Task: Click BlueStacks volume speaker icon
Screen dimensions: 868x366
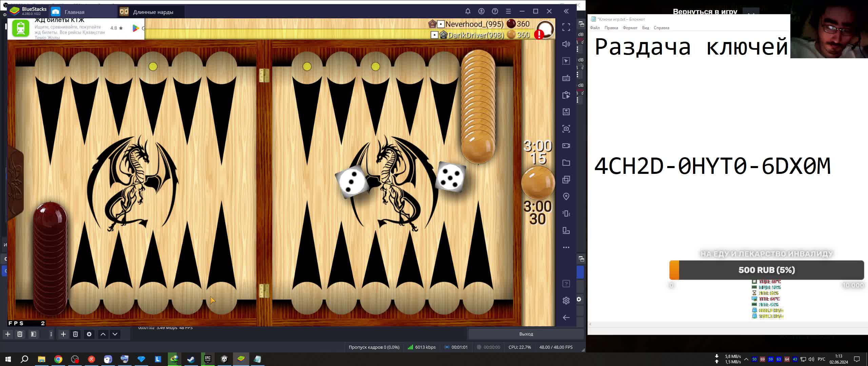Action: coord(566,44)
